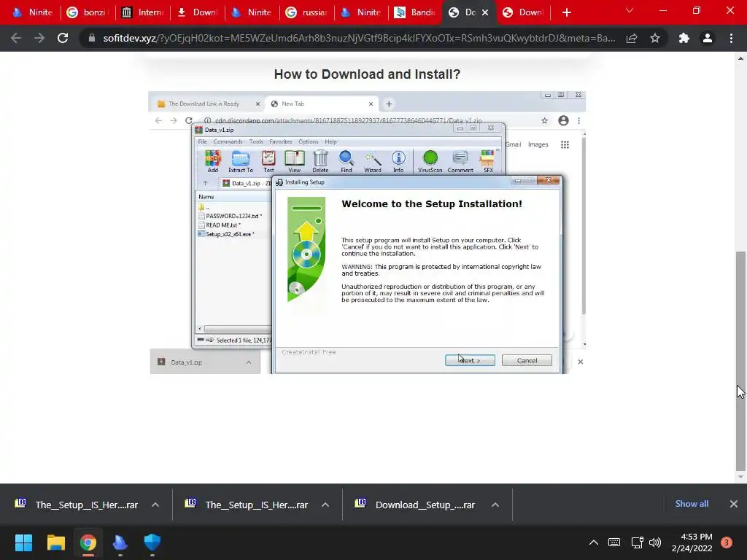Click Chrome icon in taskbar

88,542
